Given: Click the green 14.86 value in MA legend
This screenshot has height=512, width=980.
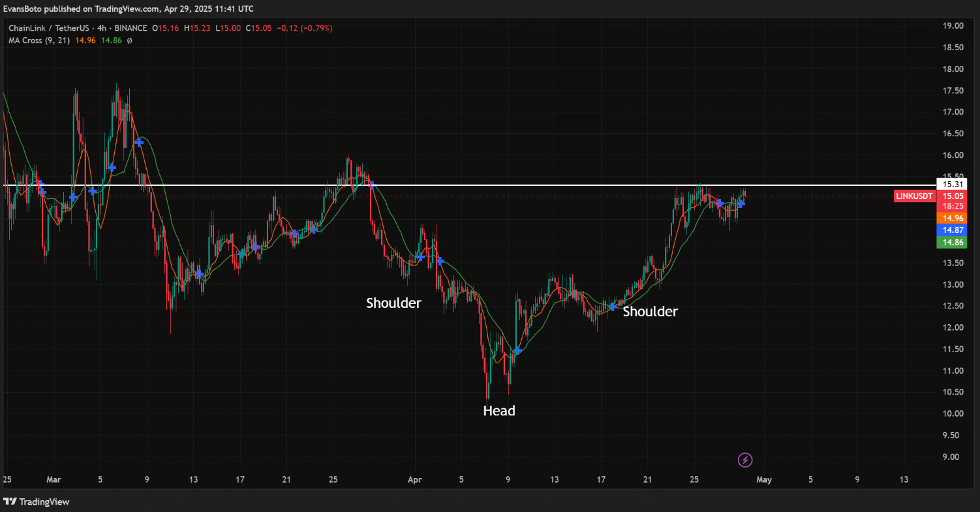Looking at the screenshot, I should [111, 40].
